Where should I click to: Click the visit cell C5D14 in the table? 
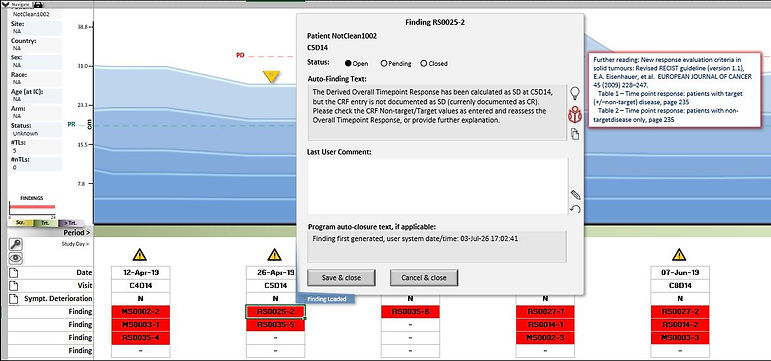tap(271, 285)
